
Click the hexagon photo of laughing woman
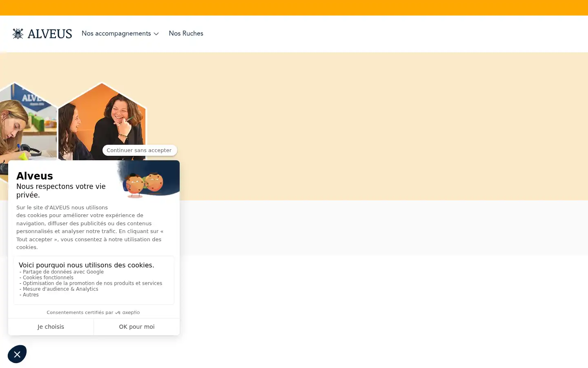(x=102, y=121)
